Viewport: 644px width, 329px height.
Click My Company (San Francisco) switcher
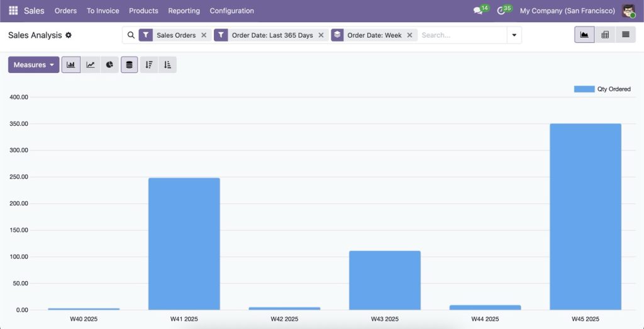coord(567,11)
